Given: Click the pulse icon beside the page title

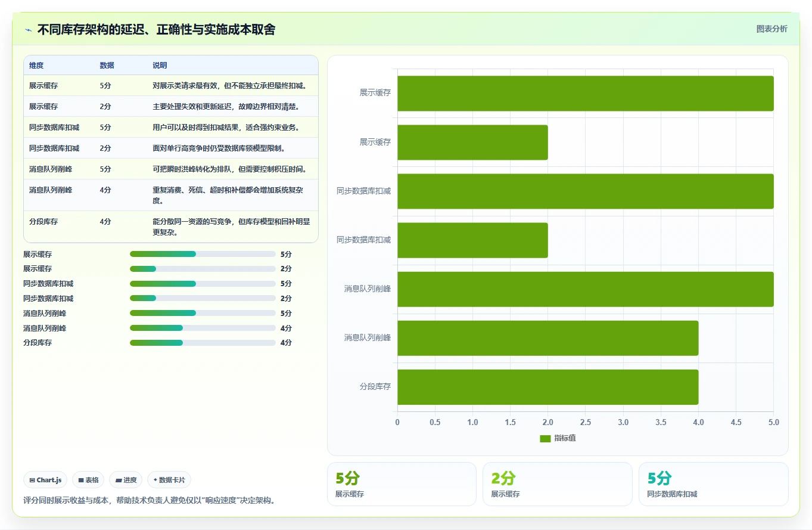Looking at the screenshot, I should click(x=28, y=30).
